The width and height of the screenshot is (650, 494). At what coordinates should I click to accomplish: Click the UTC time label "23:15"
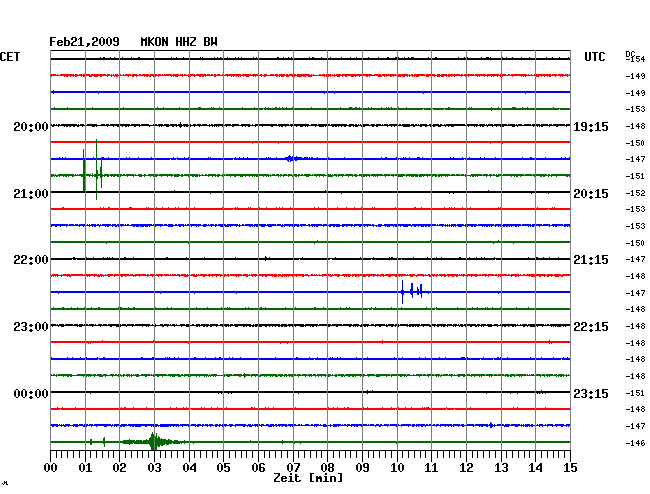(x=591, y=393)
